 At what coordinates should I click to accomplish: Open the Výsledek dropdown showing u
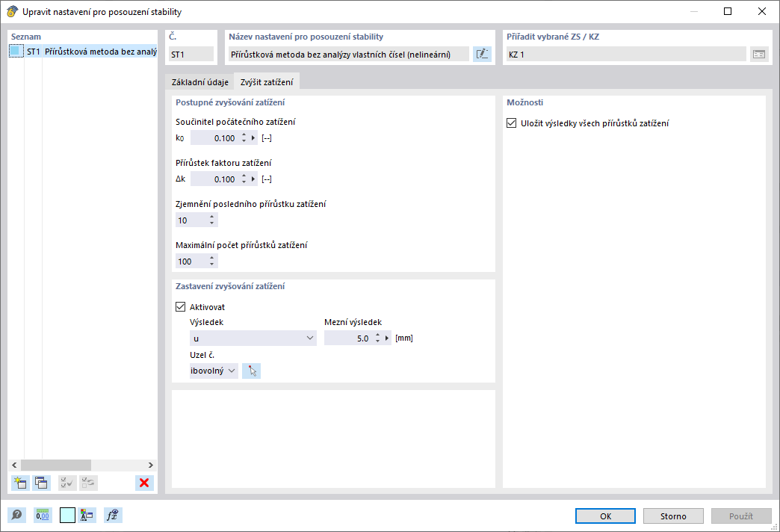253,338
